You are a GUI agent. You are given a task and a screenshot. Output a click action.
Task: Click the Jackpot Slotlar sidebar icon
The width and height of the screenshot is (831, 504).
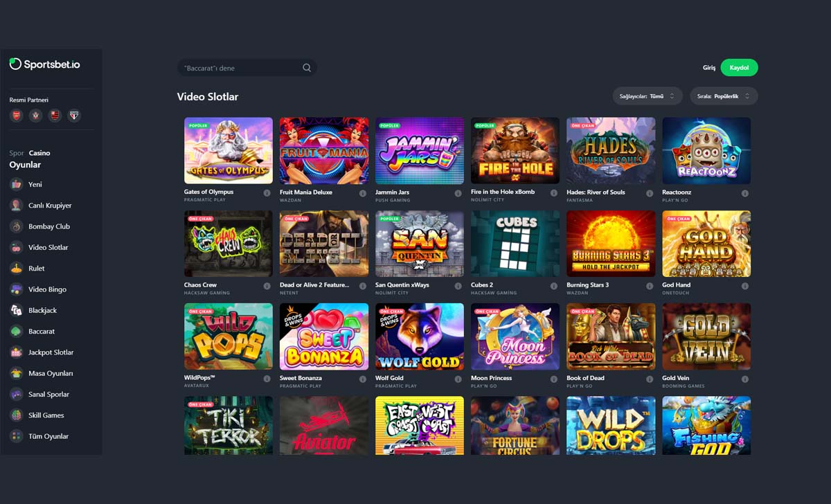(x=16, y=352)
